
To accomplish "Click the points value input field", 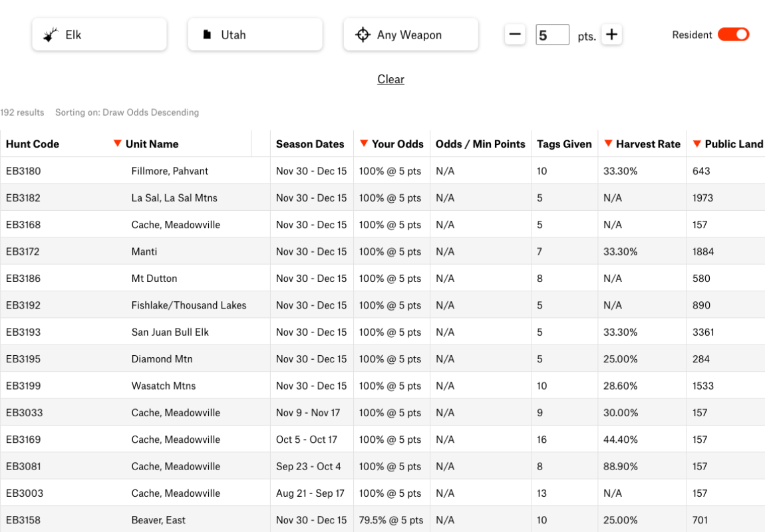I will [552, 34].
